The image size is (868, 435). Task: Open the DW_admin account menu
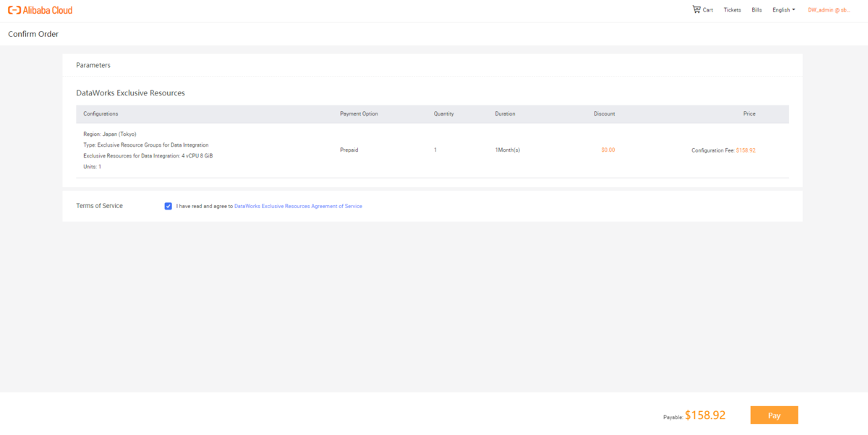point(829,10)
